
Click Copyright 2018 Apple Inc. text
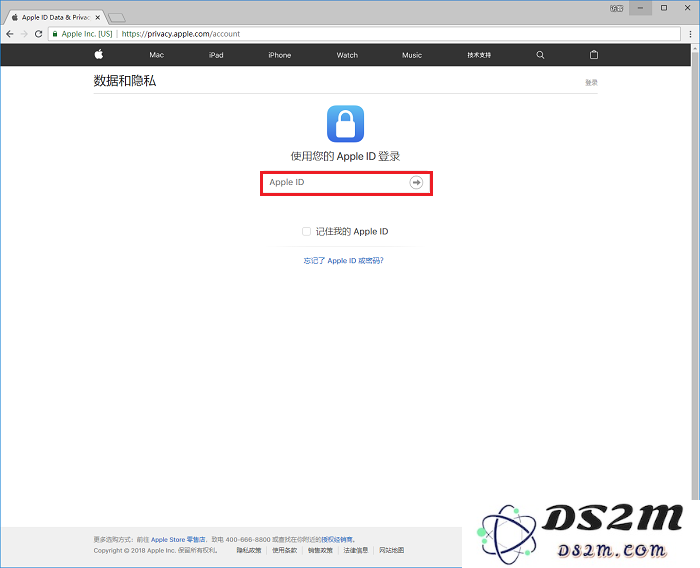(155, 550)
